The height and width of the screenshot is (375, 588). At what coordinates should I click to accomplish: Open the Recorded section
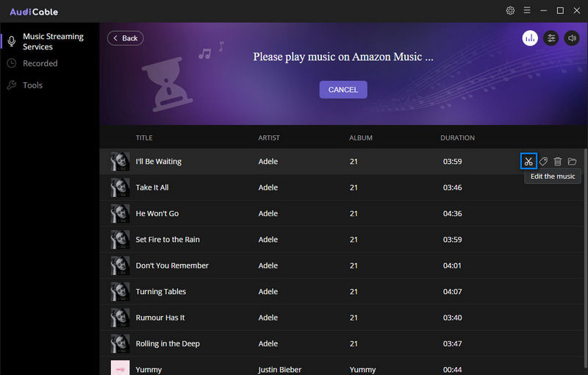(40, 63)
